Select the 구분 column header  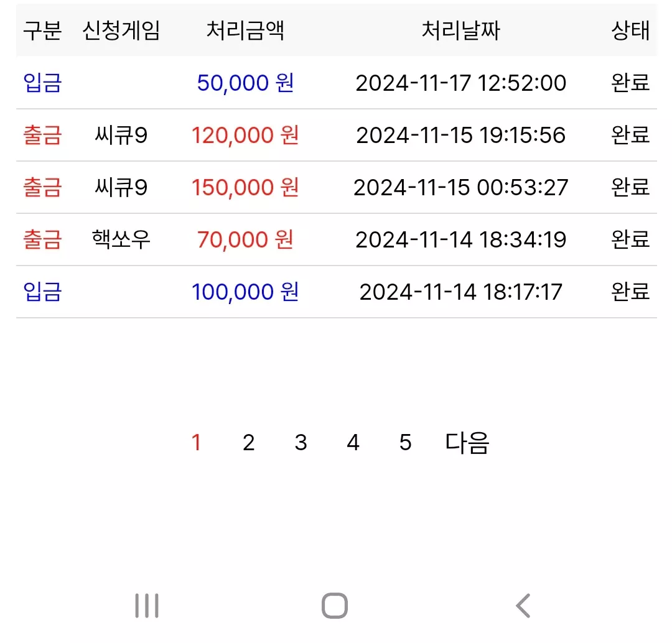coord(42,30)
